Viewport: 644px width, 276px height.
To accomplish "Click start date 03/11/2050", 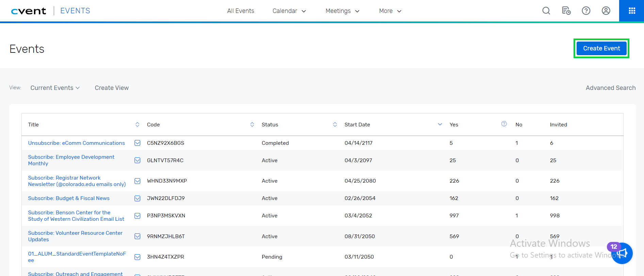I will pos(359,257).
